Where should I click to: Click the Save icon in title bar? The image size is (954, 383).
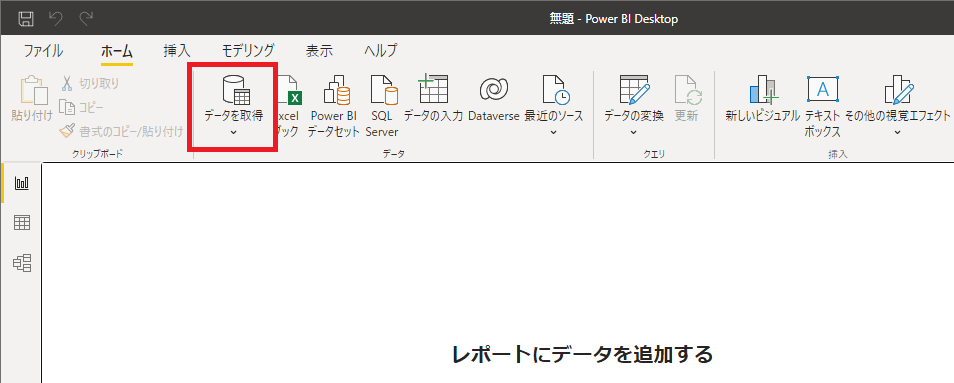26,19
